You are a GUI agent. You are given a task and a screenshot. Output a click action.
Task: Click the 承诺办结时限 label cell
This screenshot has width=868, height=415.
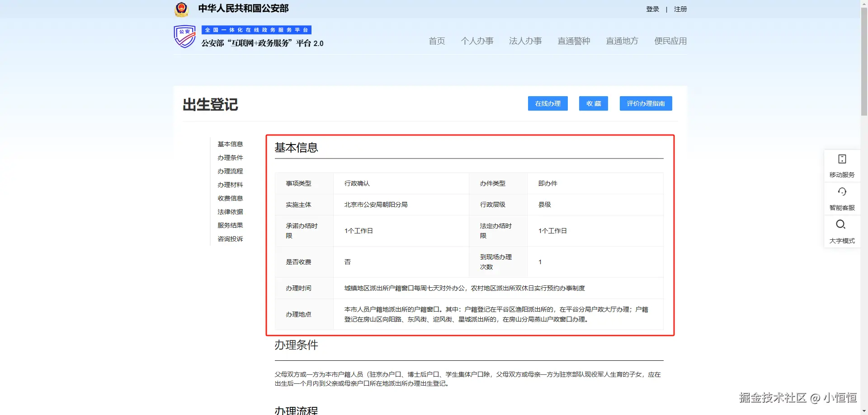(304, 231)
